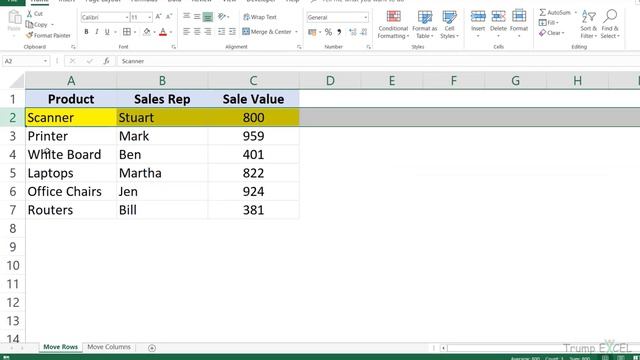Screen dimensions: 640x360
Task: Select cell containing Routers
Action: tap(71, 210)
